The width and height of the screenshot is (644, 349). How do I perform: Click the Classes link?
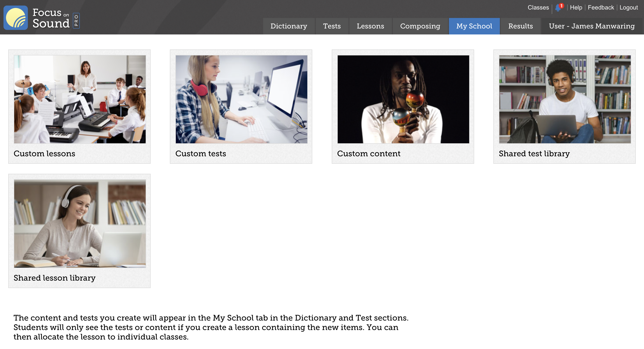click(538, 7)
